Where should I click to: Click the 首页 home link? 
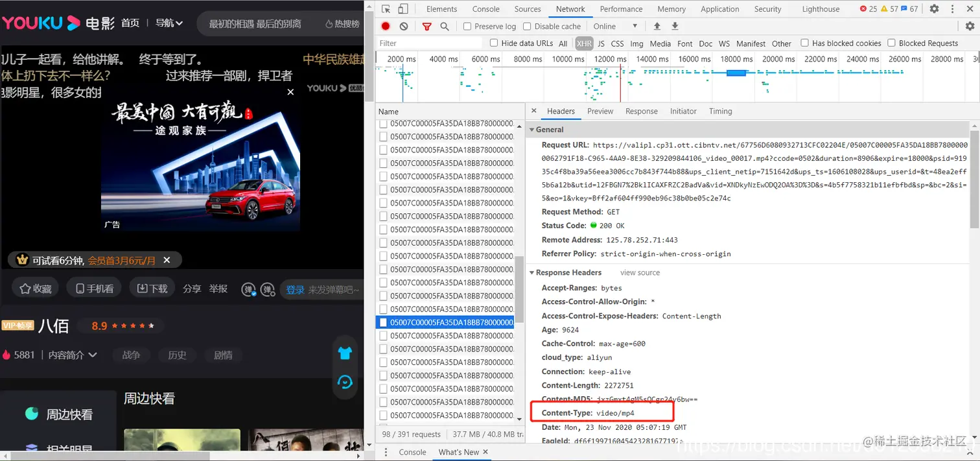(130, 23)
